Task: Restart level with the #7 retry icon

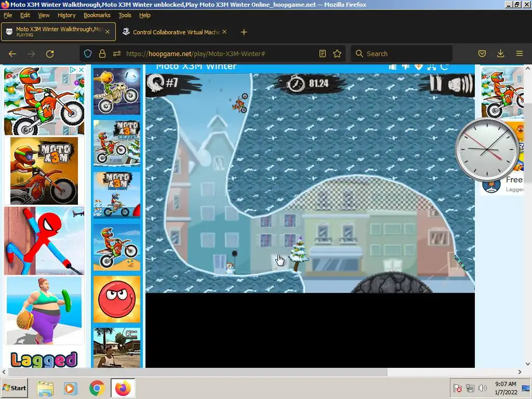Action: pos(156,83)
